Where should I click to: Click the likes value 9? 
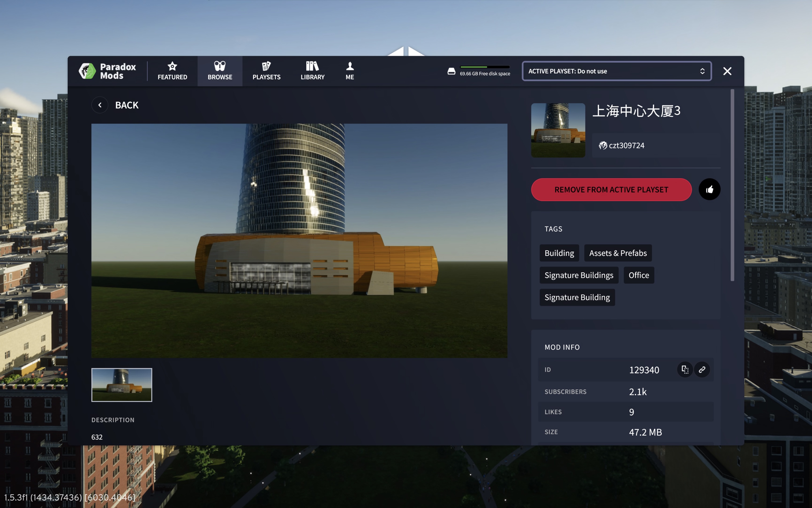click(x=632, y=412)
